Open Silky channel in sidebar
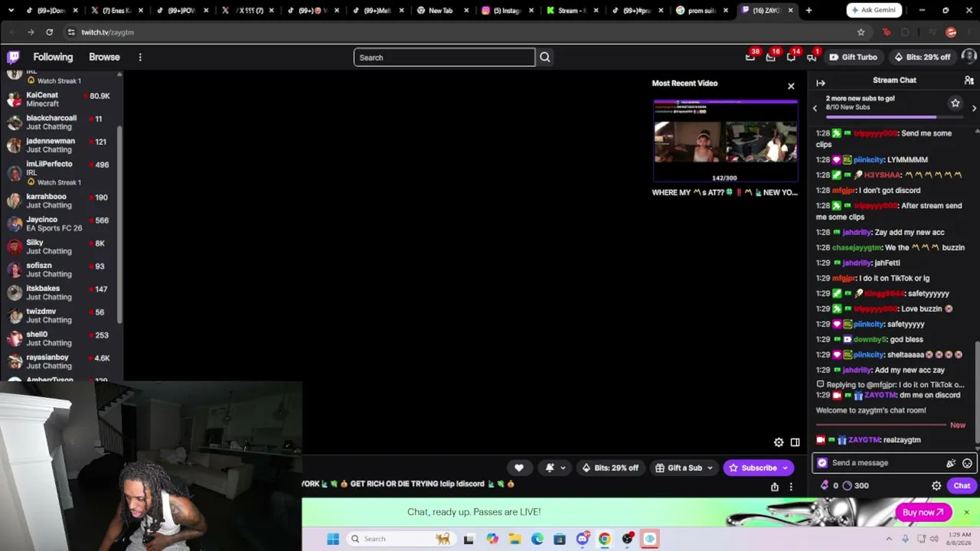The image size is (980, 551). click(61, 246)
